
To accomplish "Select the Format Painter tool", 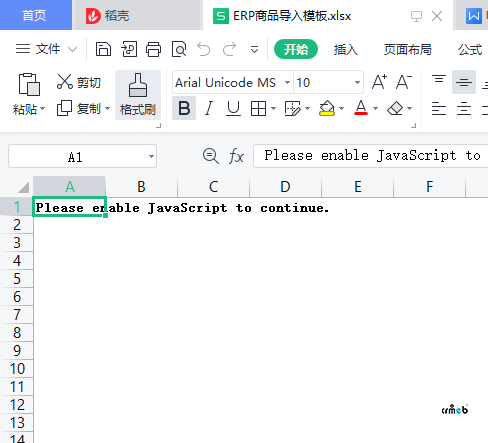I will tap(138, 95).
